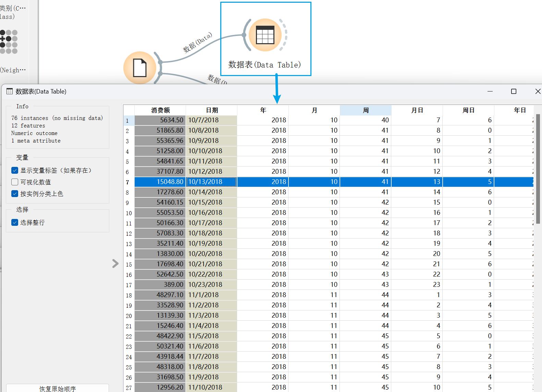This screenshot has height=392, width=542.
Task: Click the 类别(C… widget label in sidebar
Action: 12,12
